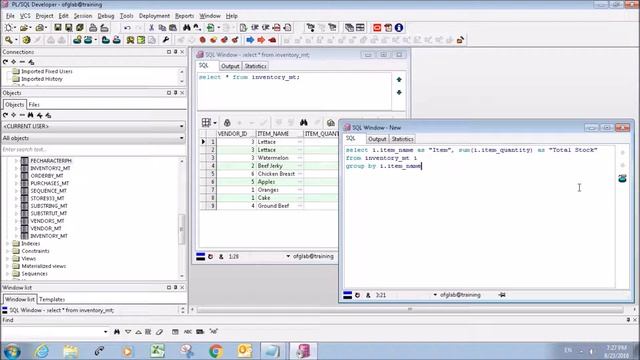
Task: Click the Find binoculars icon in main toolbar
Action: click(187, 28)
